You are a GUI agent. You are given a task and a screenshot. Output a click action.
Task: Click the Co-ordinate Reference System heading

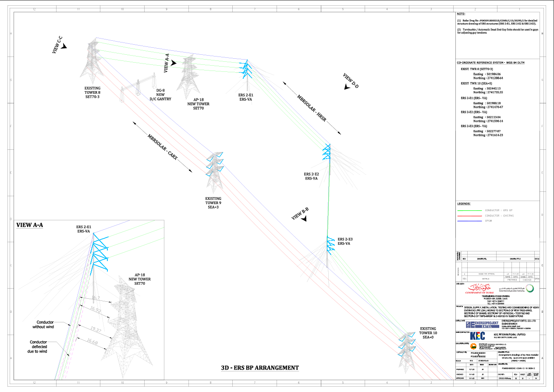[x=490, y=63]
